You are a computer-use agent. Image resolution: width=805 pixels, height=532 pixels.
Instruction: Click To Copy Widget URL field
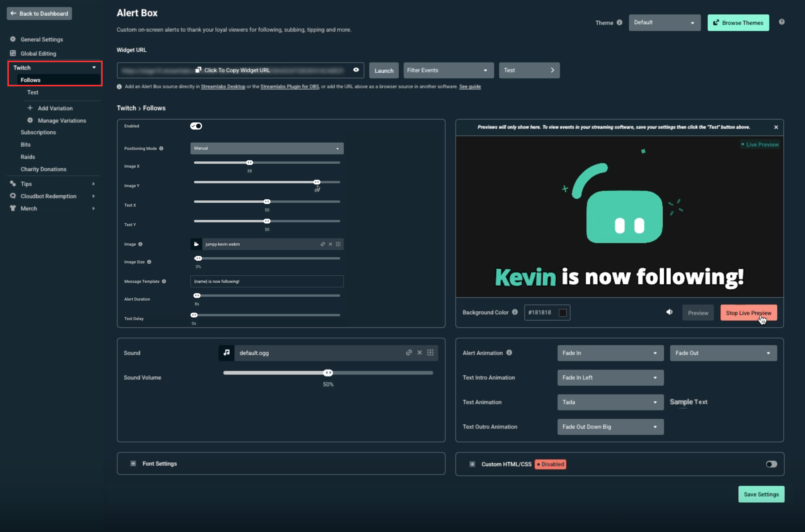tap(240, 70)
